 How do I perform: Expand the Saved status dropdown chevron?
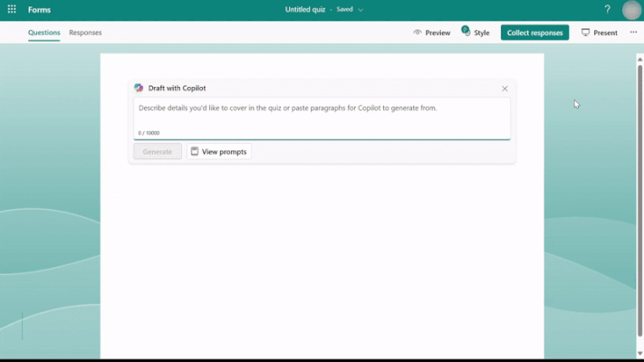coord(360,10)
